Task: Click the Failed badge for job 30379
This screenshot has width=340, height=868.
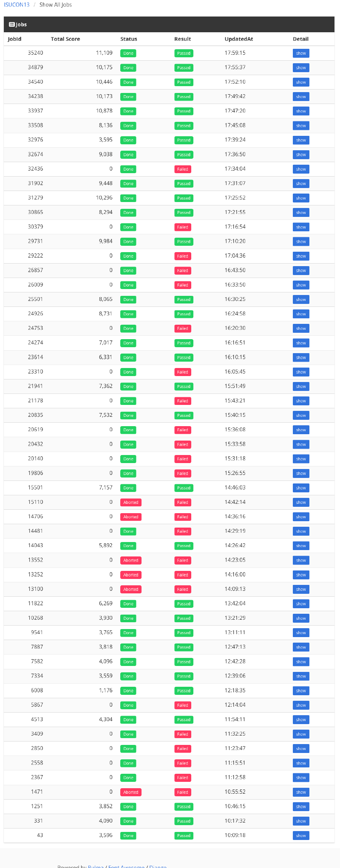Action: (x=182, y=228)
